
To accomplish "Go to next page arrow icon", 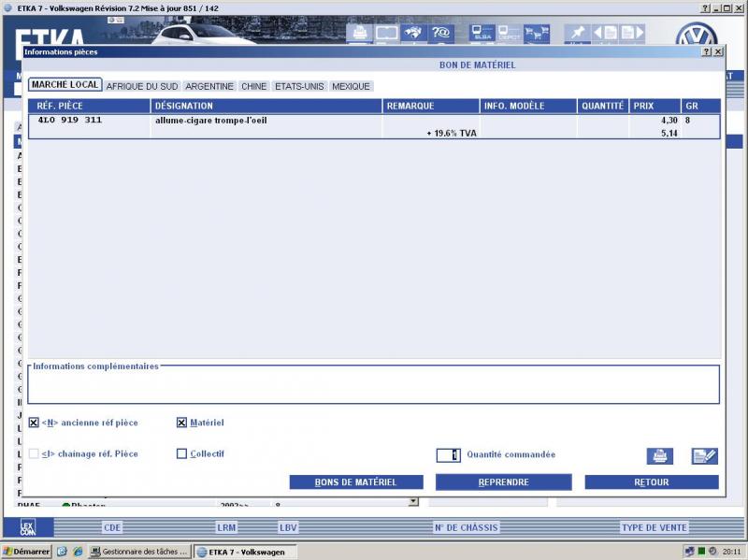I will click(x=632, y=33).
